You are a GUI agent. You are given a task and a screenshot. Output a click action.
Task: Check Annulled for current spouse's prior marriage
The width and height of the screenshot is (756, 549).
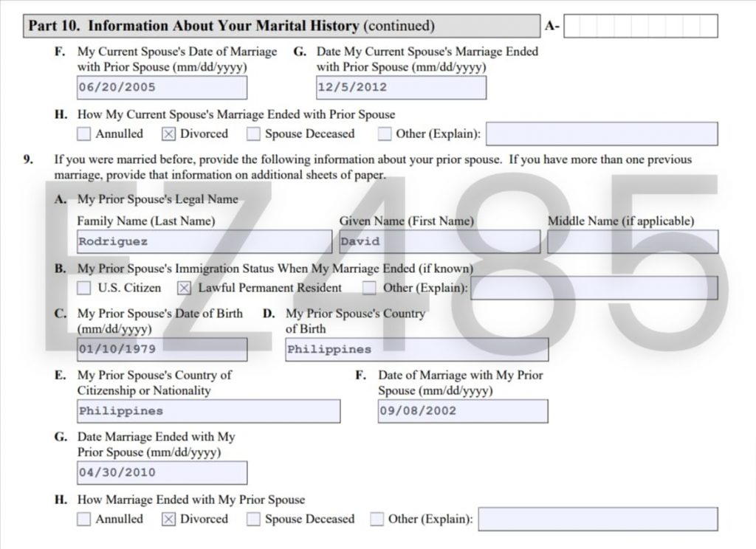click(x=84, y=134)
